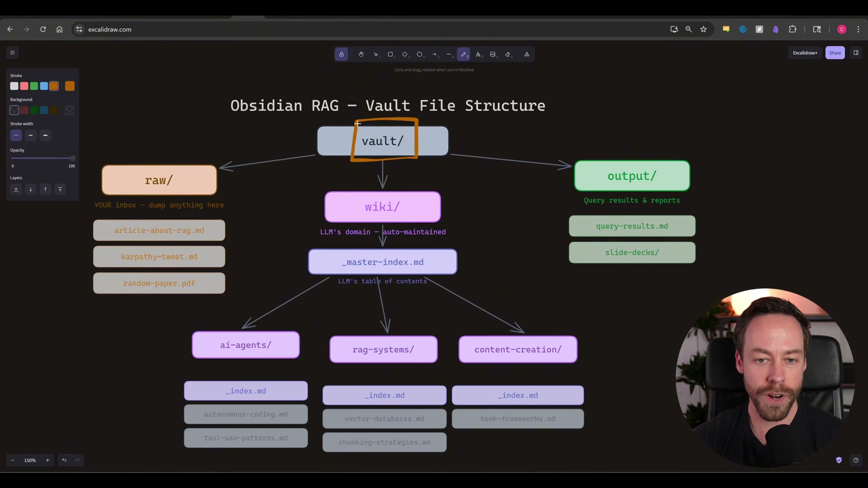Screen dimensions: 868x488
Task: Select the Insert image tool
Action: tap(493, 54)
